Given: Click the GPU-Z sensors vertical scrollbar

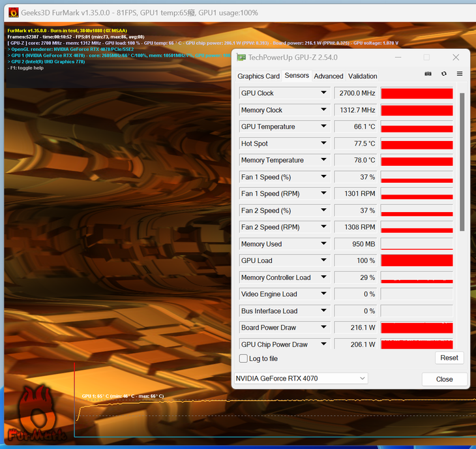Looking at the screenshot, I should pos(462,162).
